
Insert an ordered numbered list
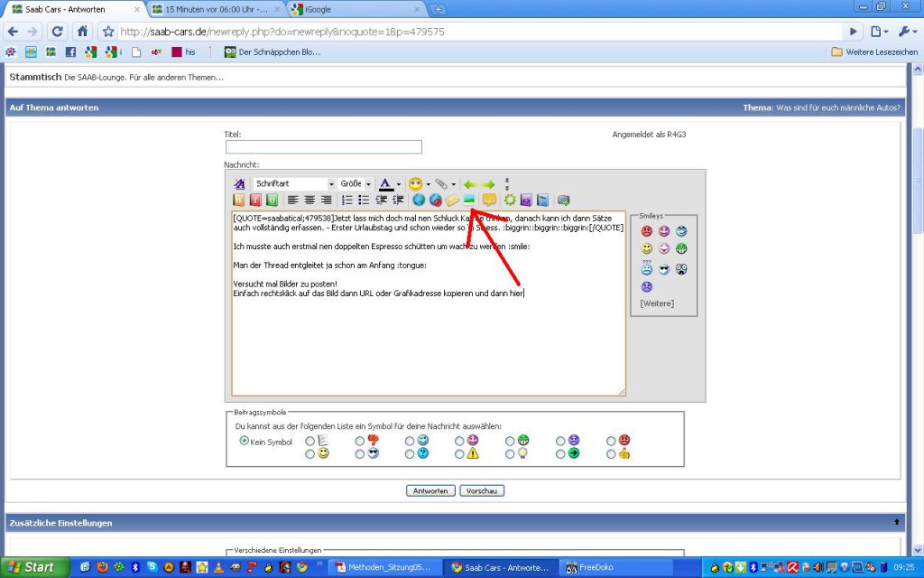click(347, 200)
